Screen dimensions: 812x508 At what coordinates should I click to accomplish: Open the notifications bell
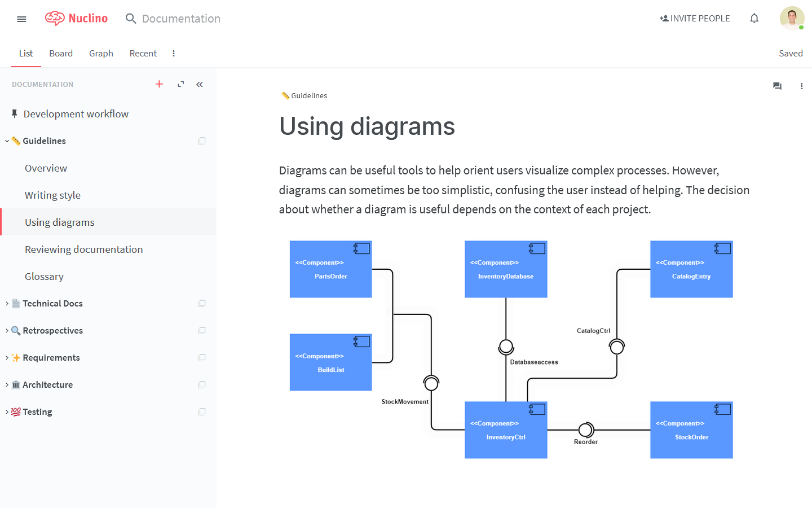click(x=754, y=19)
